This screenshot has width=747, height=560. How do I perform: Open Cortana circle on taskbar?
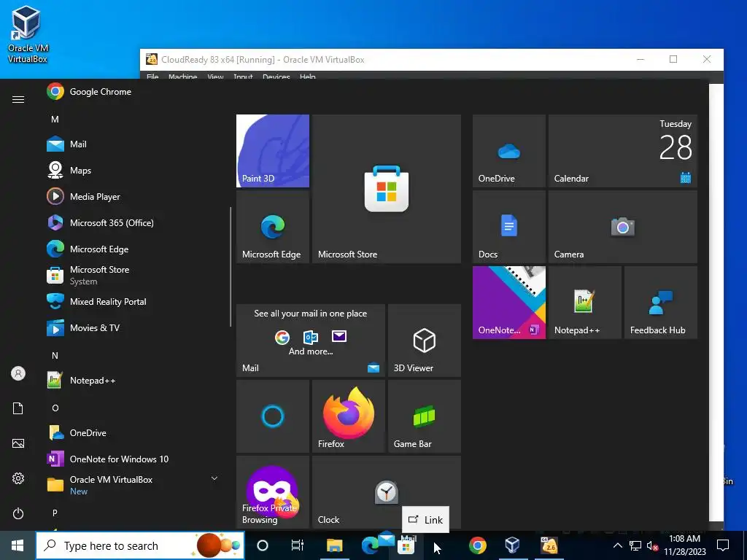(263, 545)
